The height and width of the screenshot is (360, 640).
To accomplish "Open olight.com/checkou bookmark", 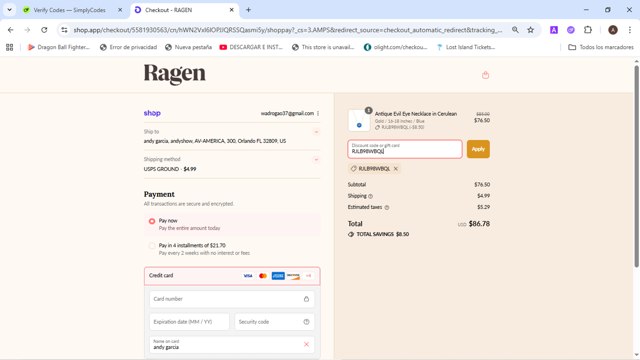I will pos(395,47).
